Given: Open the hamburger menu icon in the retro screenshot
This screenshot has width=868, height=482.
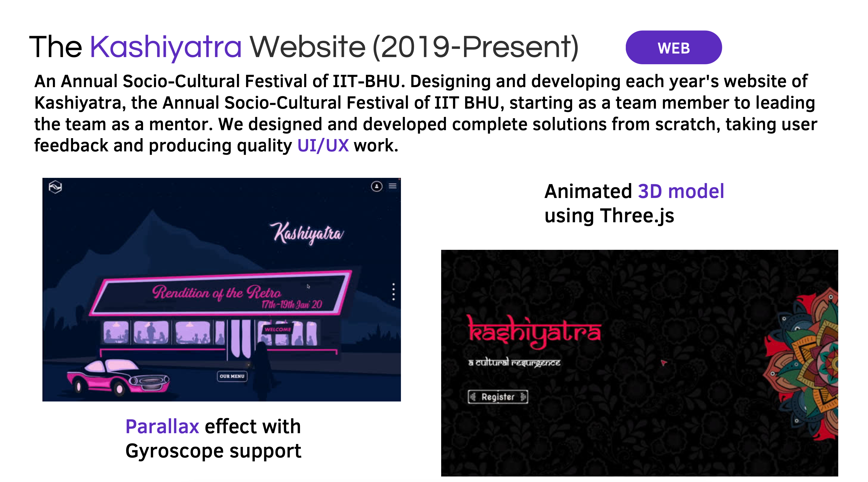Looking at the screenshot, I should (393, 186).
